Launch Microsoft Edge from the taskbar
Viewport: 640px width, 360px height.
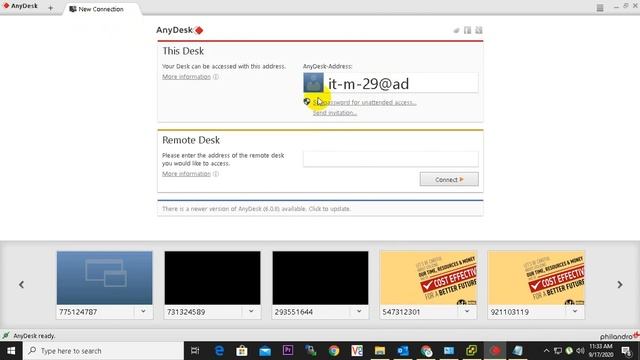[x=219, y=351]
